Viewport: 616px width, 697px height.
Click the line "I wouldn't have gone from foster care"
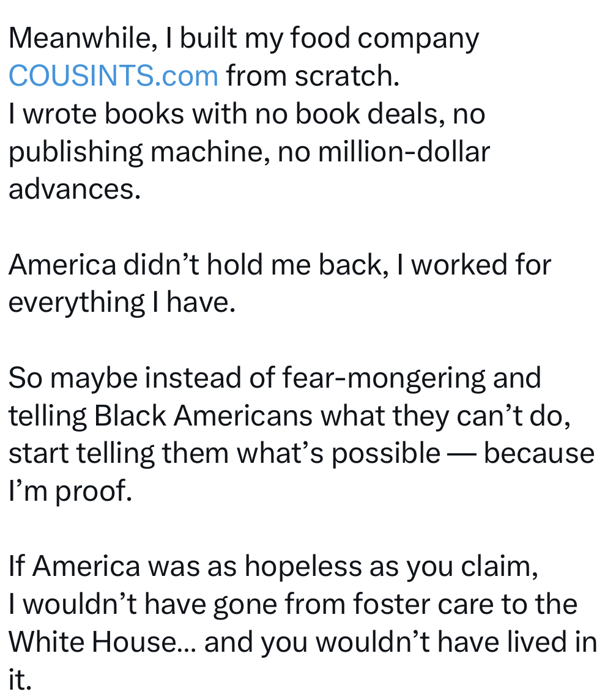click(x=292, y=605)
